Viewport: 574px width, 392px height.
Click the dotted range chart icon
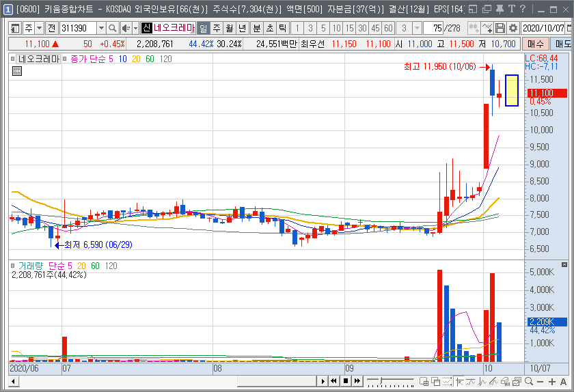[447, 382]
